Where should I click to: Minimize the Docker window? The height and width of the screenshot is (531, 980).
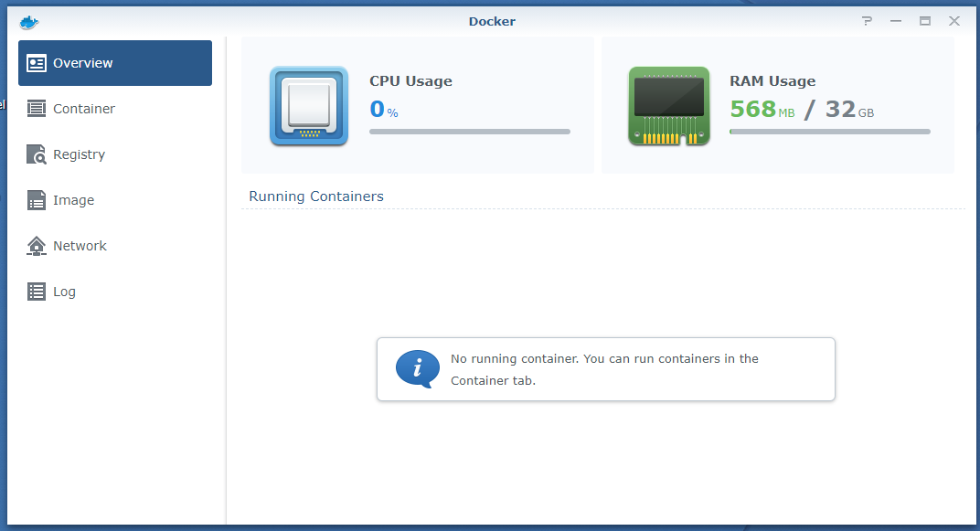click(896, 21)
